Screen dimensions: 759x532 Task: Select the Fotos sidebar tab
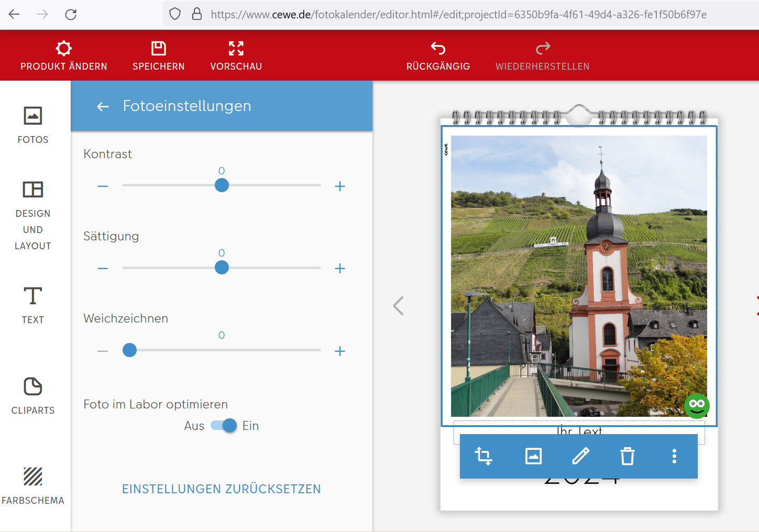tap(33, 125)
